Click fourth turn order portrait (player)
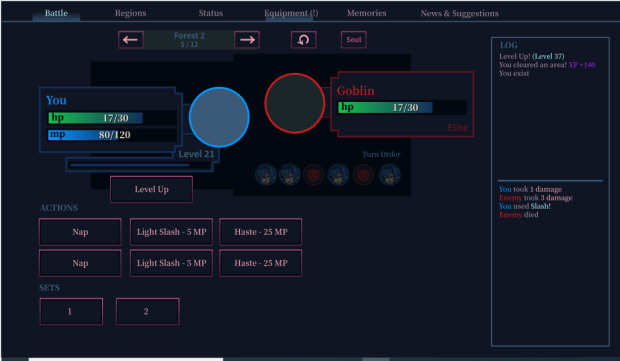The height and width of the screenshot is (361, 620). click(338, 174)
